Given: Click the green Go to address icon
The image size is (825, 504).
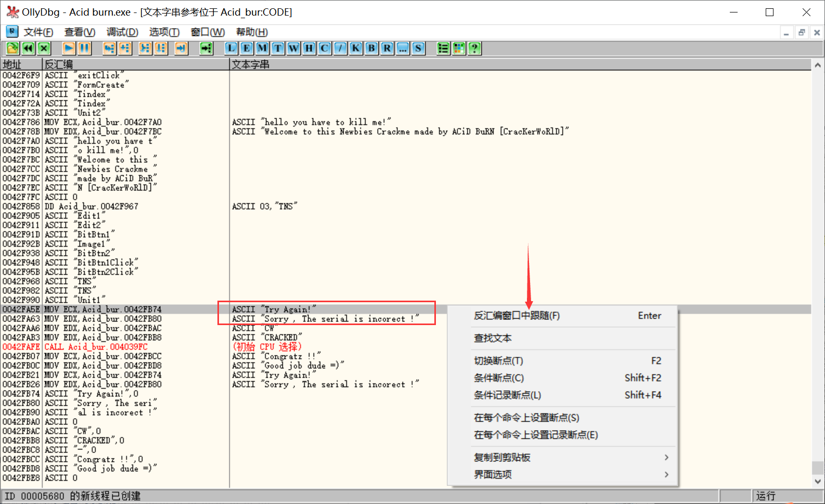Looking at the screenshot, I should pyautogui.click(x=207, y=48).
